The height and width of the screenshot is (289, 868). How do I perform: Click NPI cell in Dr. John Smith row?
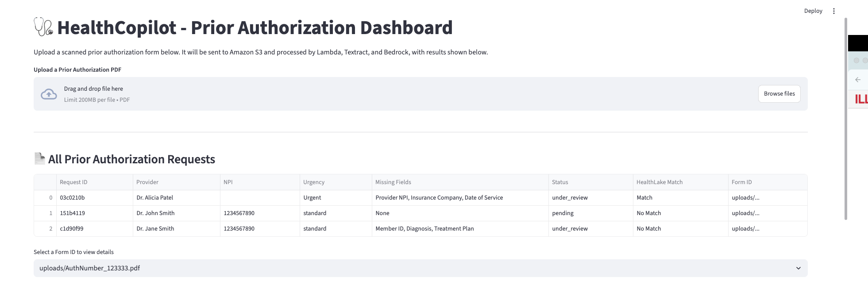[260, 213]
